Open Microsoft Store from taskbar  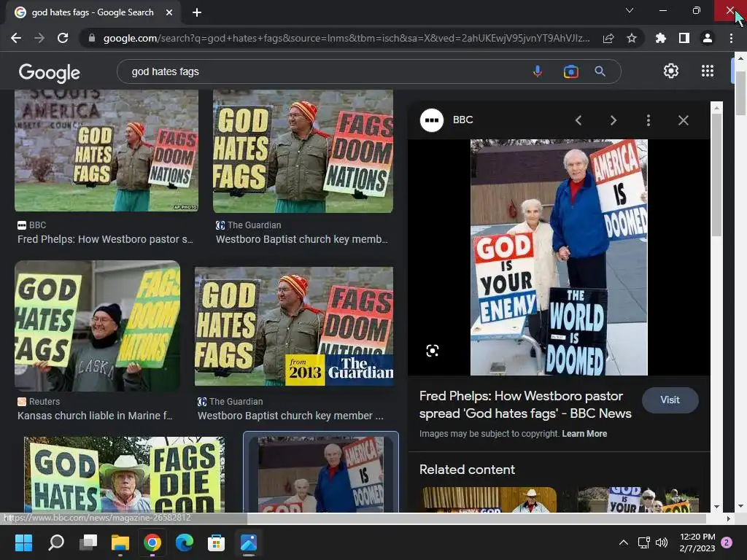click(216, 542)
